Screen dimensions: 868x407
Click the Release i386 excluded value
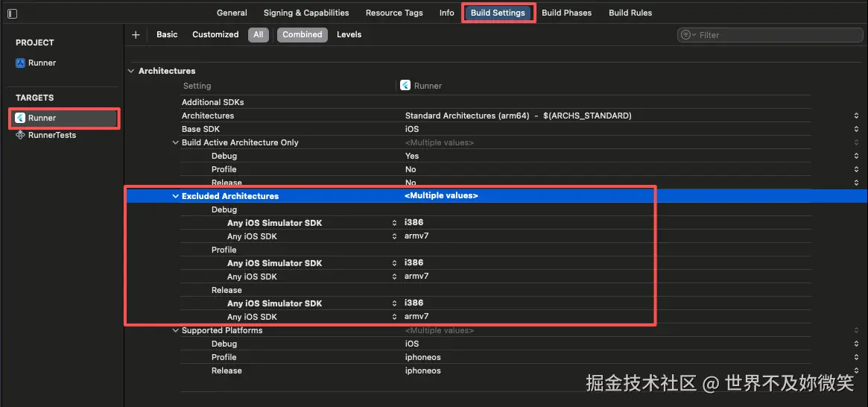414,303
